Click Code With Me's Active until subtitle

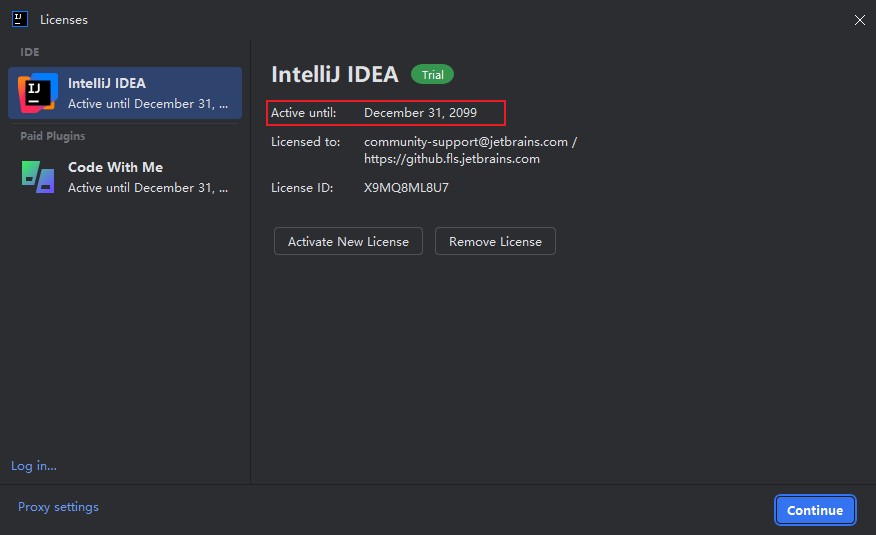pos(149,187)
